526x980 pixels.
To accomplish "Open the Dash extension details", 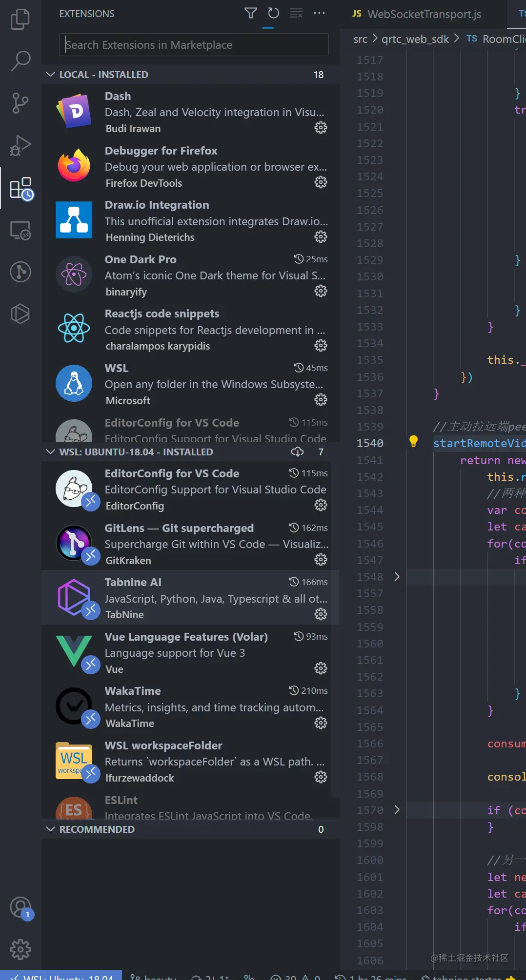I will coord(190,112).
